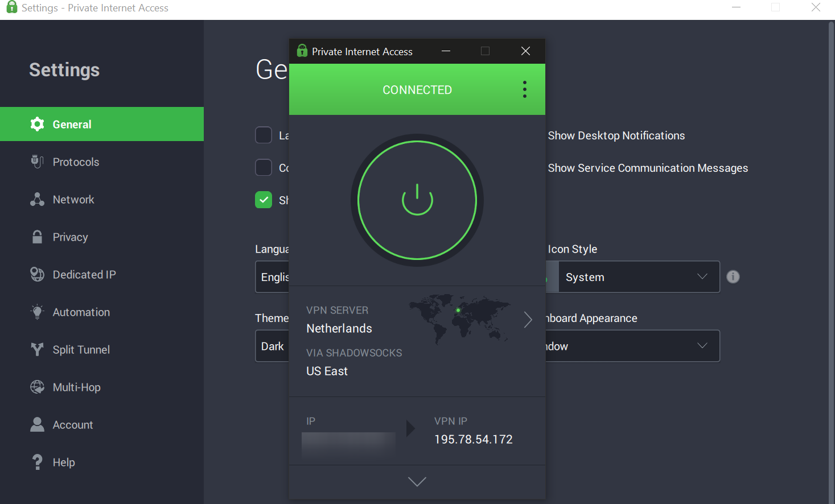Click the PIA padlock logo in popup title bar
This screenshot has width=835, height=504.
pyautogui.click(x=302, y=51)
